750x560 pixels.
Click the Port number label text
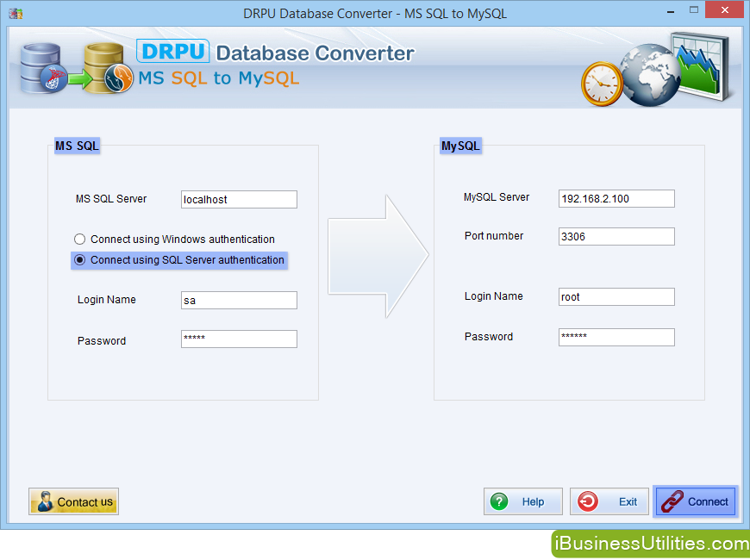tap(494, 236)
